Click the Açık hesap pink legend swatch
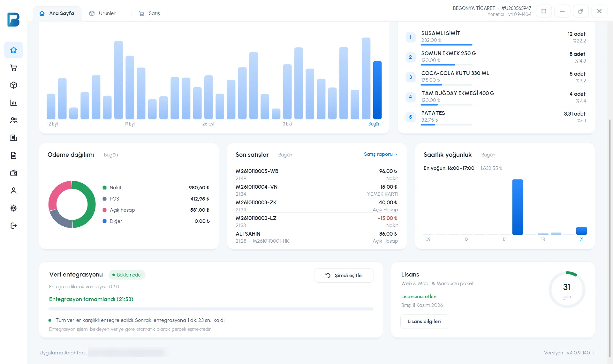The image size is (613, 364). tap(104, 210)
